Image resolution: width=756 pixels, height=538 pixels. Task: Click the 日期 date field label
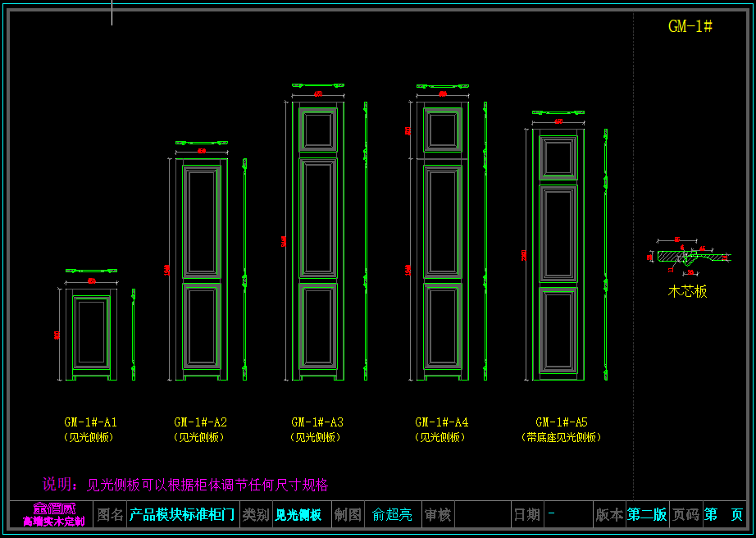[526, 515]
